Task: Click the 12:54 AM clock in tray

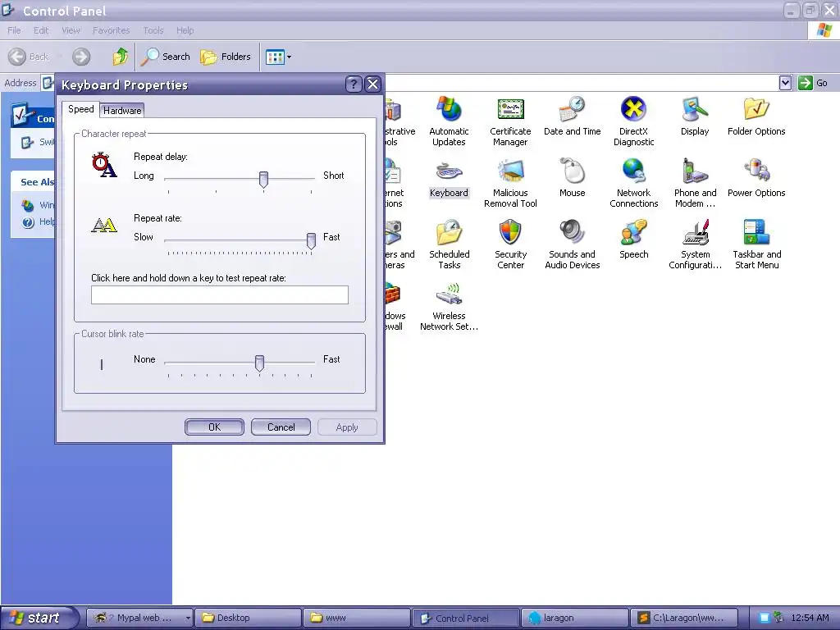Action: click(810, 618)
